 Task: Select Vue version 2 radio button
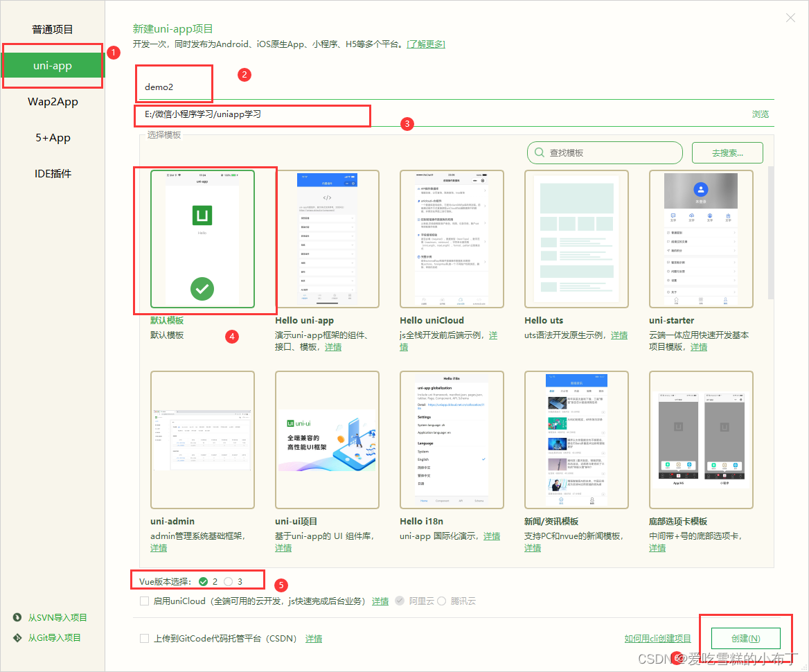(203, 582)
